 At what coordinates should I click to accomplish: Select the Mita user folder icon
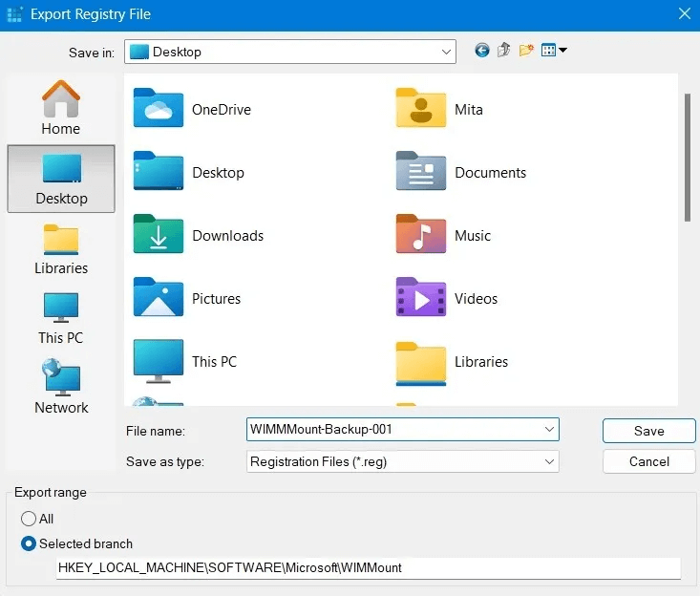420,108
